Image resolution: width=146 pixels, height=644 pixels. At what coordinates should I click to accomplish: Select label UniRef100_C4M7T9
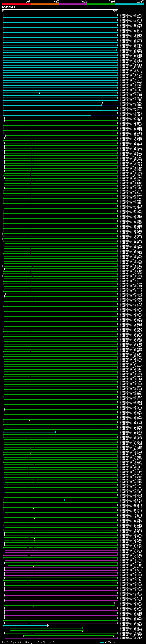coord(131,550)
